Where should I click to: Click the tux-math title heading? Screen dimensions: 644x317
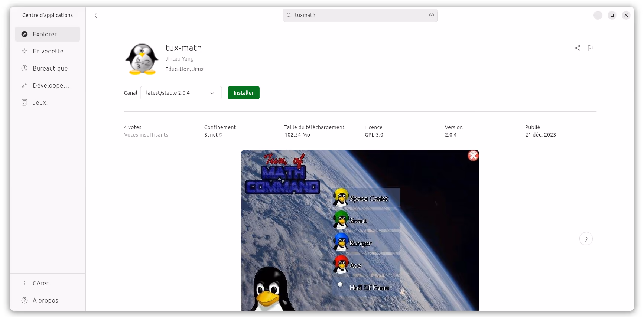click(x=183, y=48)
